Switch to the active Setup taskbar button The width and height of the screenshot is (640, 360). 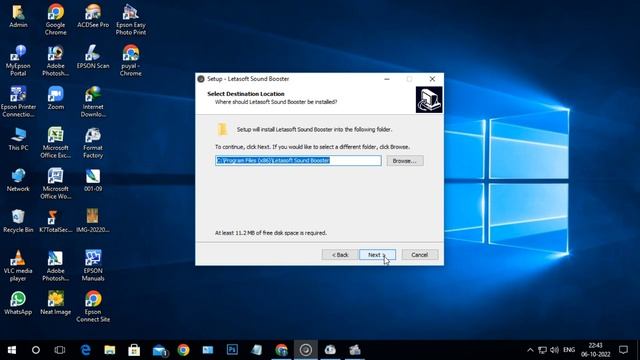[x=306, y=350]
